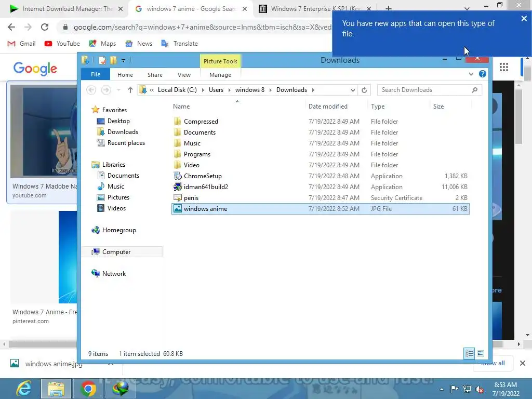
Task: Sort by the Type column header
Action: coord(378,106)
